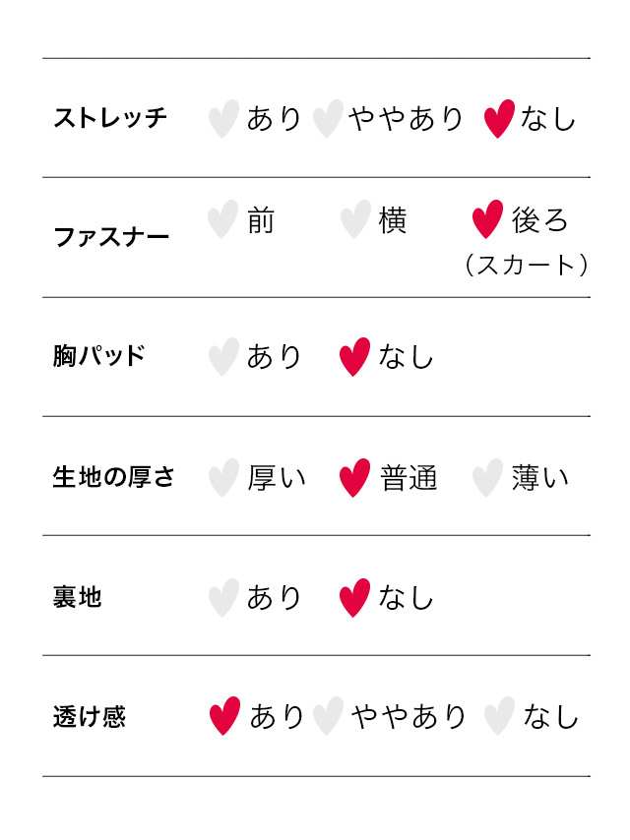Screen dimensions: 630x840
Task: Select the gray heart for 透け感 ややあり
Action: coord(328,716)
